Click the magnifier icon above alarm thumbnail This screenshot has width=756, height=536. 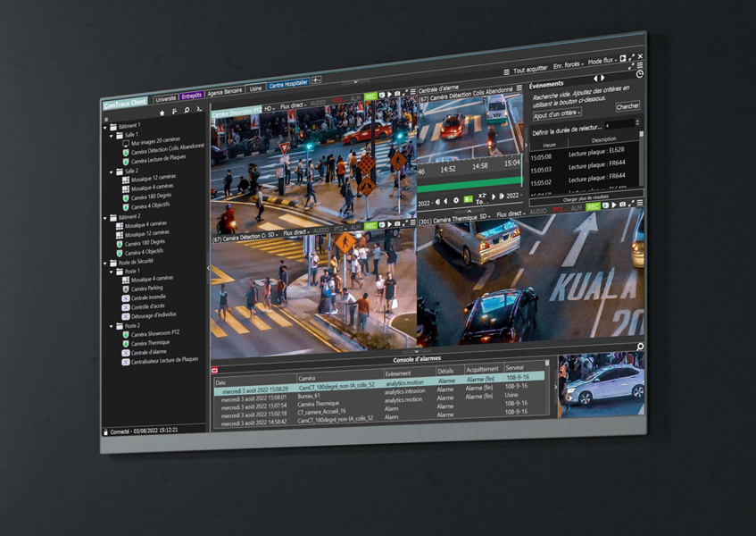click(x=639, y=346)
